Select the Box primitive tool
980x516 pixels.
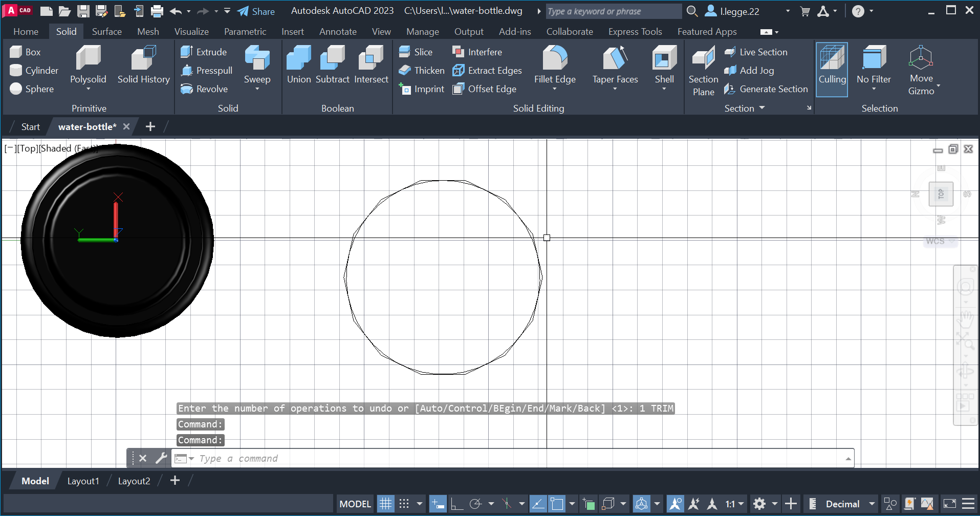tap(26, 52)
